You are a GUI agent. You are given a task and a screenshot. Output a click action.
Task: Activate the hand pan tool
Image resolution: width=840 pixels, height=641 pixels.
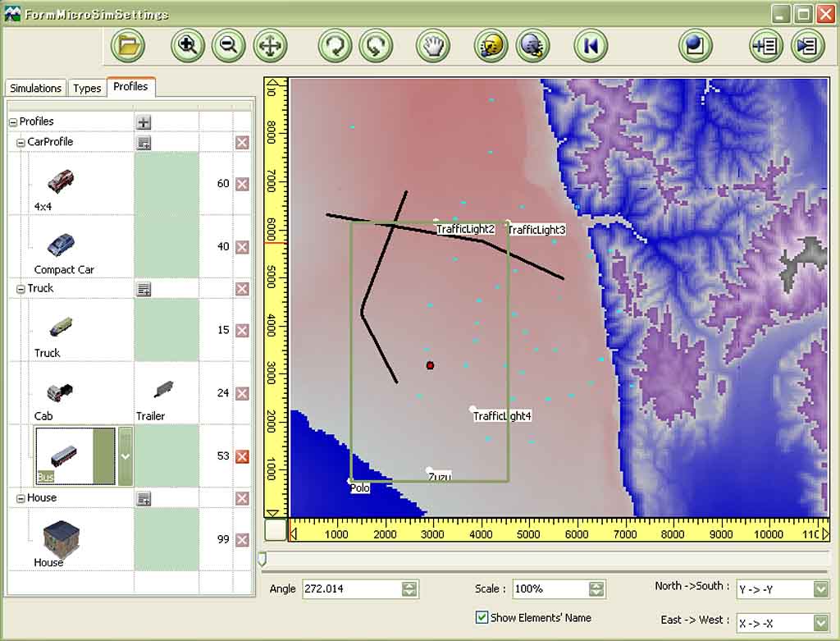(431, 45)
